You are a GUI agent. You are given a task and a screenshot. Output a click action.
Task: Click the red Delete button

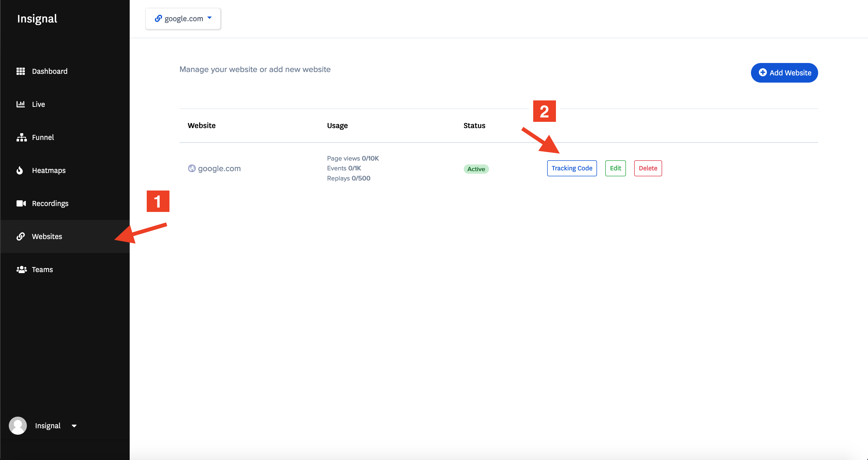(x=648, y=168)
